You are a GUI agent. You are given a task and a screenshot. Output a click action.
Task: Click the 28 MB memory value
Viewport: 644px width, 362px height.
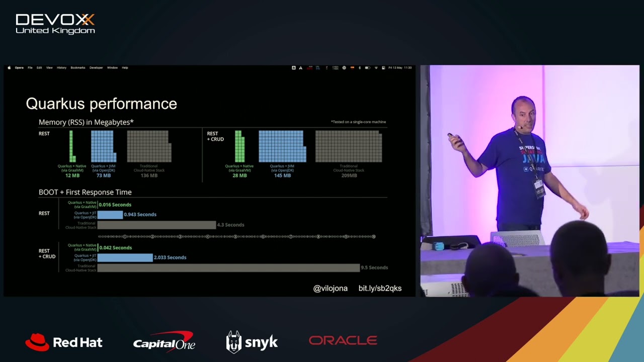[239, 175]
